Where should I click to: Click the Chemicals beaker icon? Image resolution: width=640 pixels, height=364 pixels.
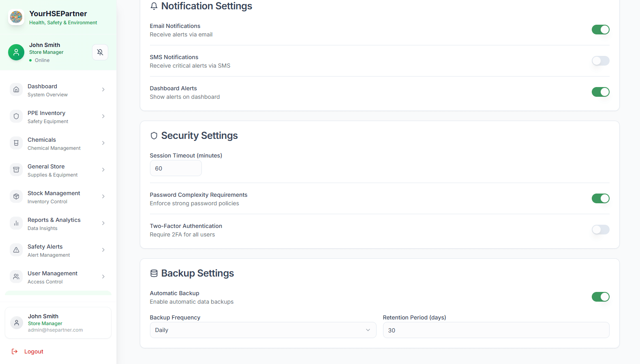(x=16, y=143)
